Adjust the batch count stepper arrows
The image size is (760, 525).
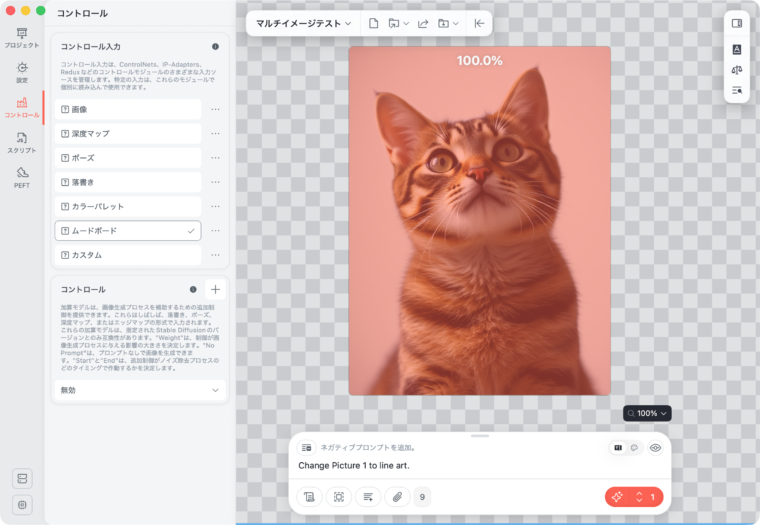[639, 497]
